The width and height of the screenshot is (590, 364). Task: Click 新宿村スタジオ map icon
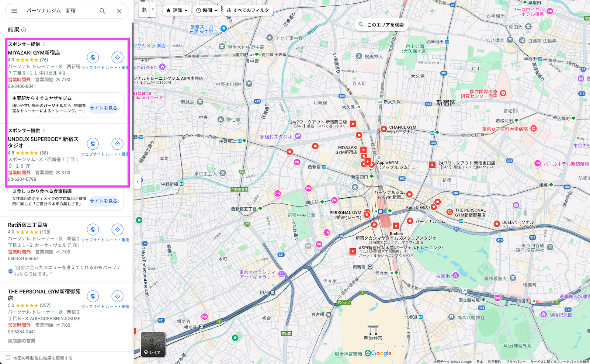(x=298, y=136)
